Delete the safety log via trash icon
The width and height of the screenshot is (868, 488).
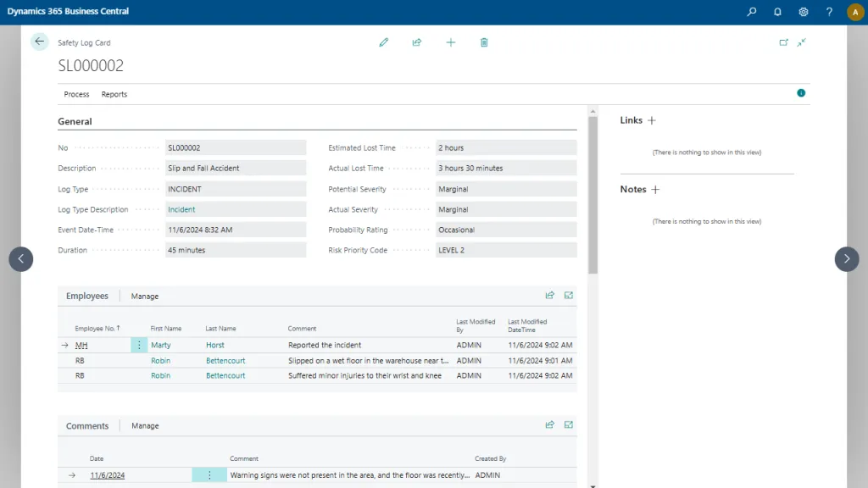(484, 42)
